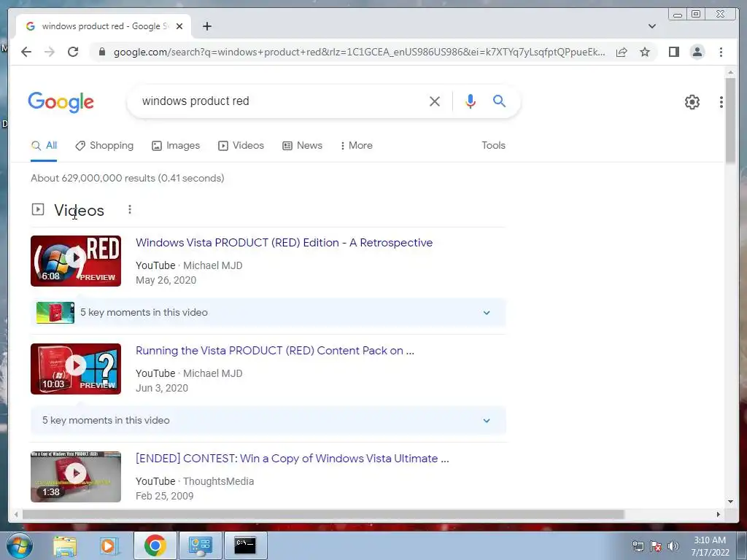Open the Action Center flag icon
This screenshot has height=560, width=747.
(x=656, y=546)
